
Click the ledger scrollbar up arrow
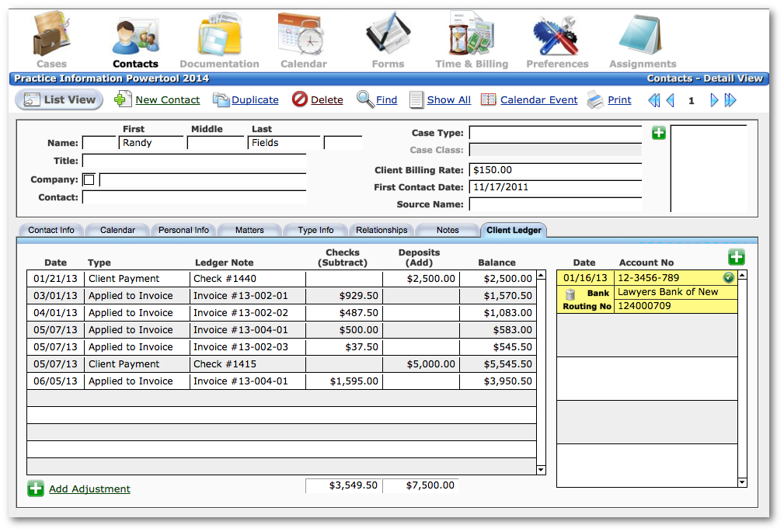541,276
